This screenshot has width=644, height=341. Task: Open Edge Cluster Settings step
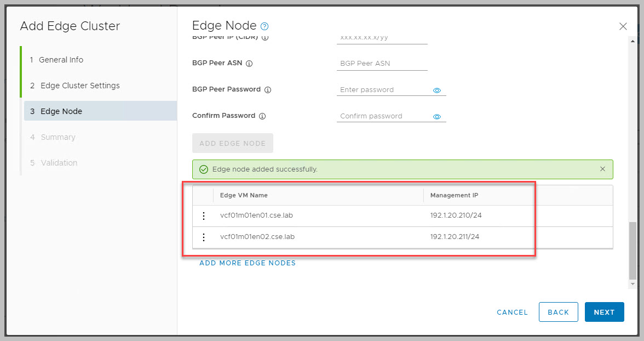[80, 86]
